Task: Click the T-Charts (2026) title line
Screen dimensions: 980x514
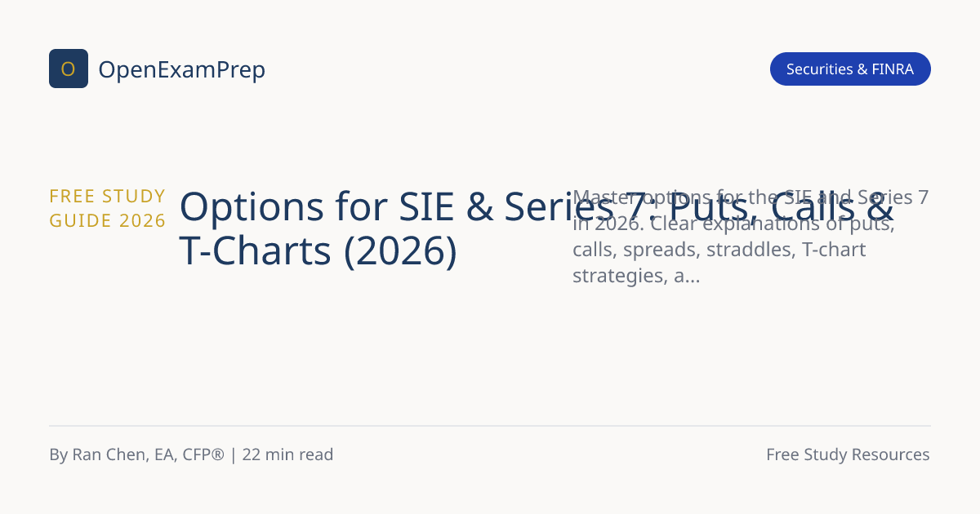Action: click(318, 251)
